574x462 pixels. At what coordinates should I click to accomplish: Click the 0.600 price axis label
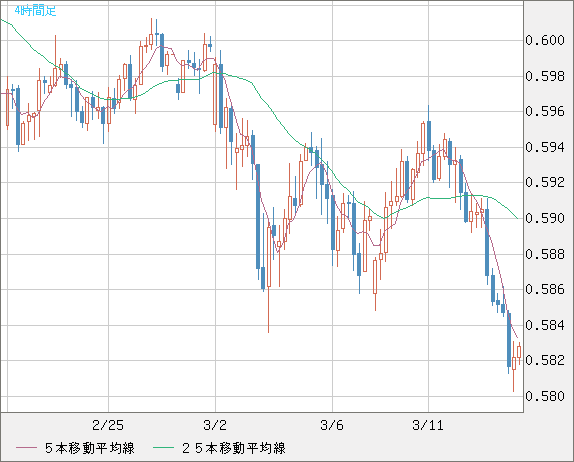point(545,40)
